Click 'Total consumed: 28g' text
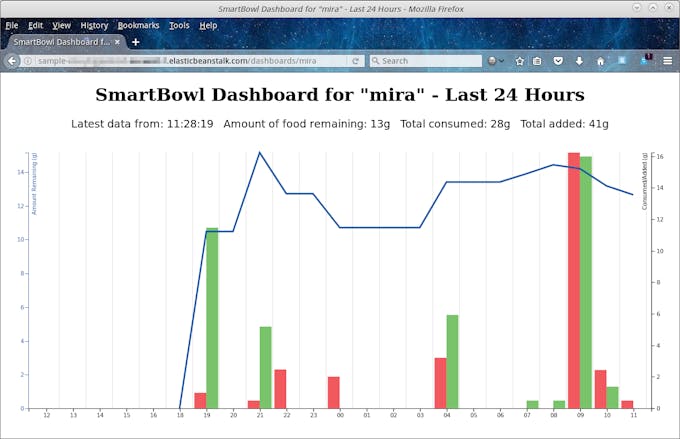The image size is (680, 439). (x=455, y=124)
